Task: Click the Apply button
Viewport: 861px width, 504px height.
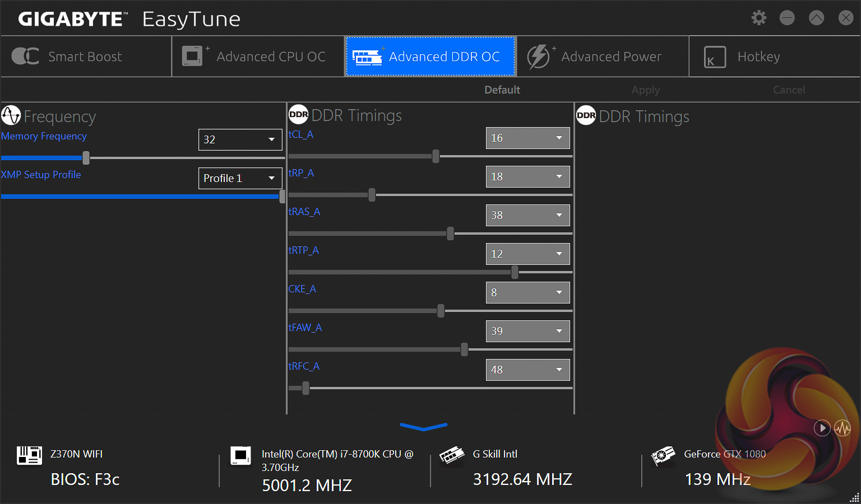Action: (x=646, y=90)
